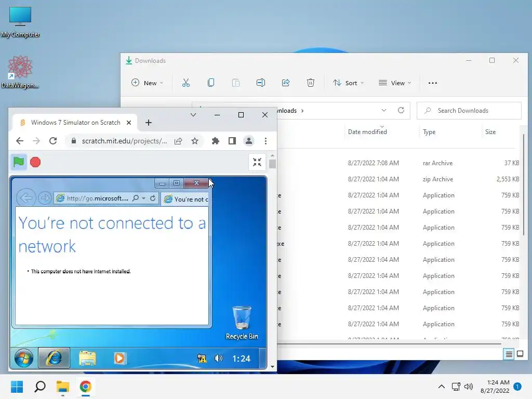The height and width of the screenshot is (399, 532).
Task: Switch to details view in Downloads
Action: 509,354
